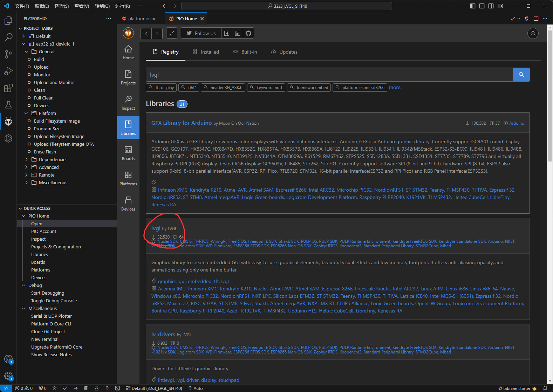Image resolution: width=553 pixels, height=392 pixels.
Task: Switch to the Installed libraries tab
Action: tap(206, 52)
